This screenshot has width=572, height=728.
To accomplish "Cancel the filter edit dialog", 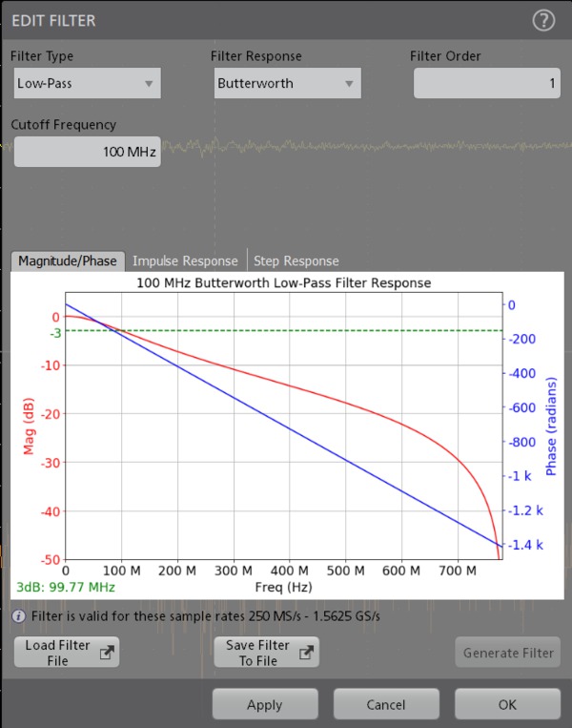I will point(385,704).
